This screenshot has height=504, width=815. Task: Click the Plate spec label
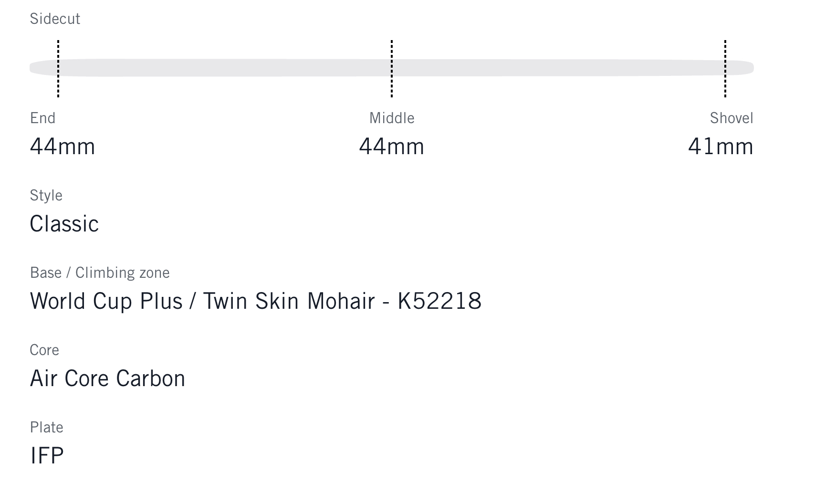pos(46,427)
